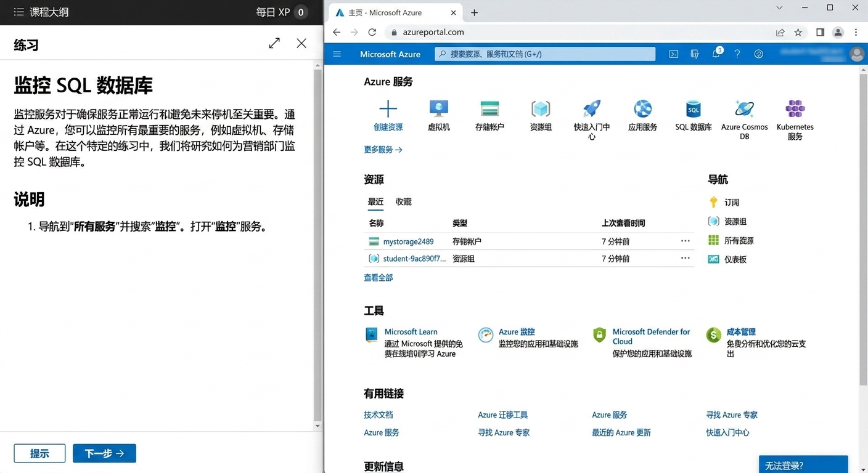Click the 查看全部 link

(378, 277)
